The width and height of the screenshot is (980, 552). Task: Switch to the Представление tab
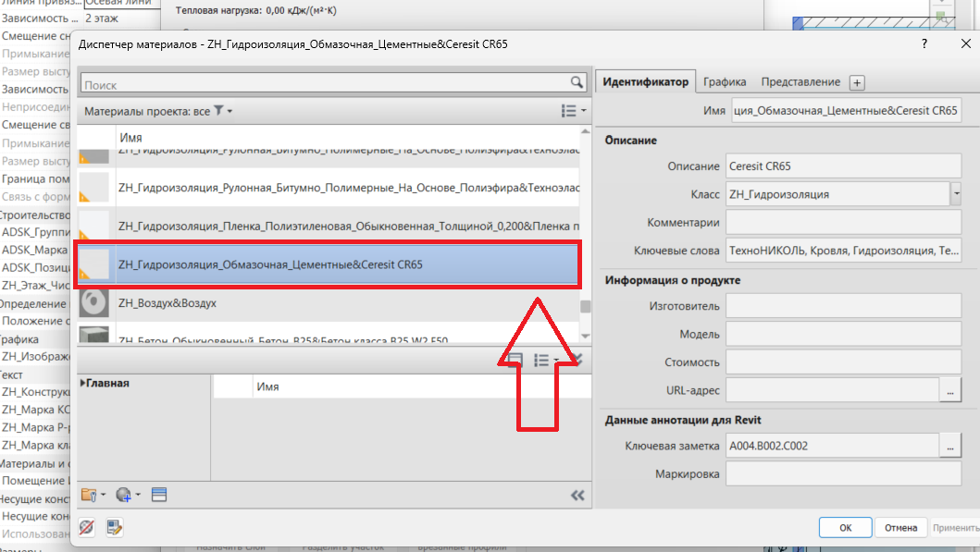point(800,81)
